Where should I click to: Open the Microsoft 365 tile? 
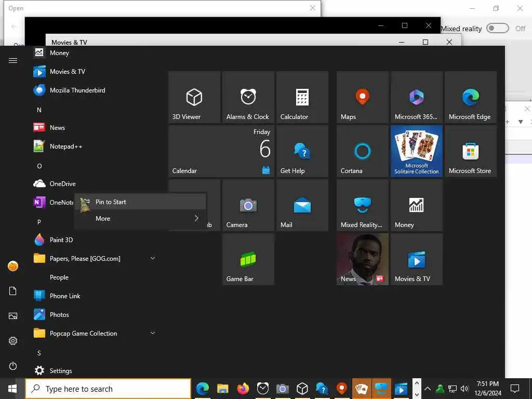click(x=416, y=97)
